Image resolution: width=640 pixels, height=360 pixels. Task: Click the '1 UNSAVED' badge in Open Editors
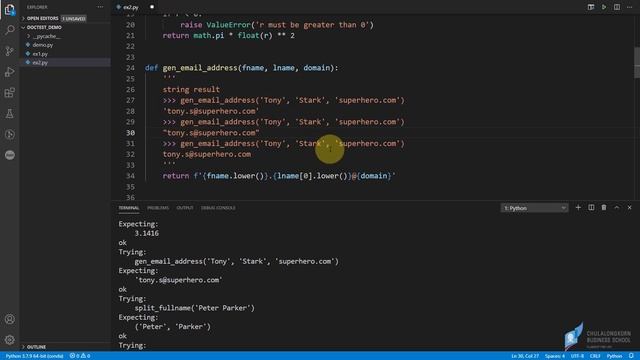pos(73,18)
